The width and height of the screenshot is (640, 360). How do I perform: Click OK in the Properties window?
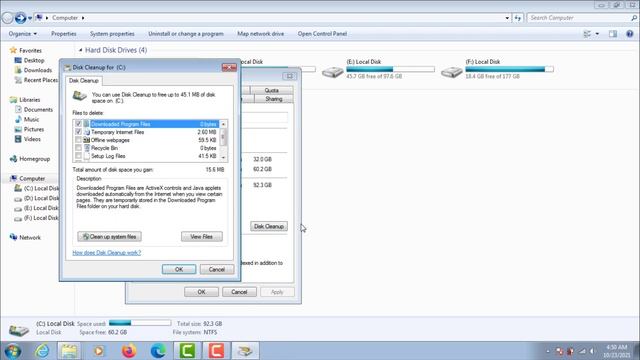click(201, 292)
